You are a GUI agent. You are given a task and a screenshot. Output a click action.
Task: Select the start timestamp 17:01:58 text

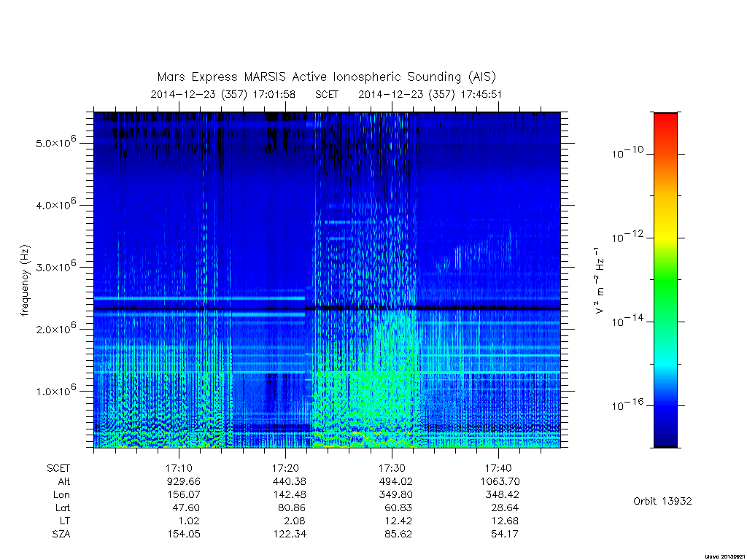coord(274,94)
